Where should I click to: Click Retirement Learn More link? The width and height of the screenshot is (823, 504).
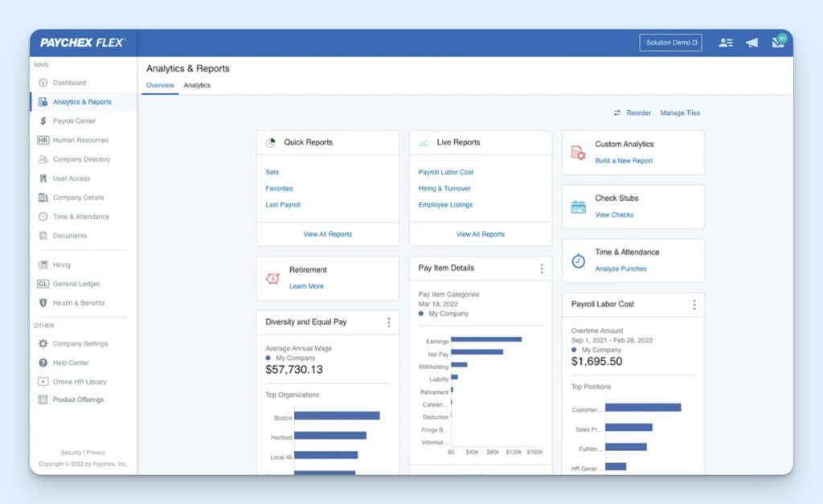point(306,286)
